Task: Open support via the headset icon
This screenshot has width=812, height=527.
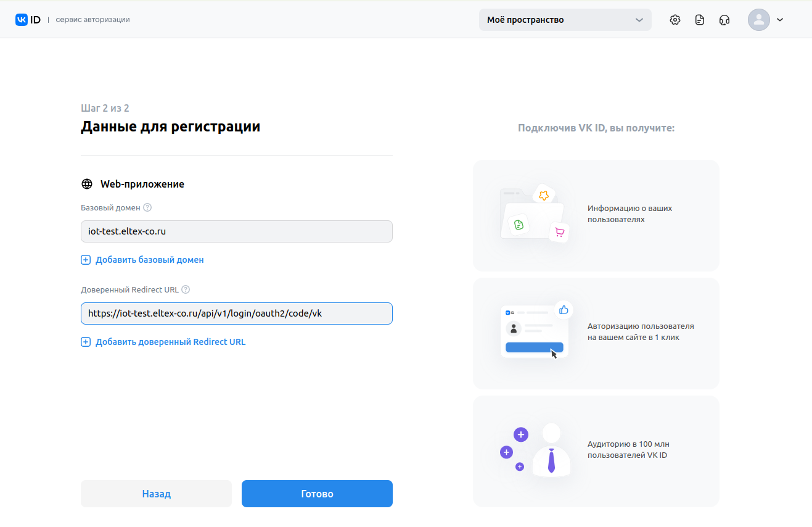Action: click(x=724, y=20)
